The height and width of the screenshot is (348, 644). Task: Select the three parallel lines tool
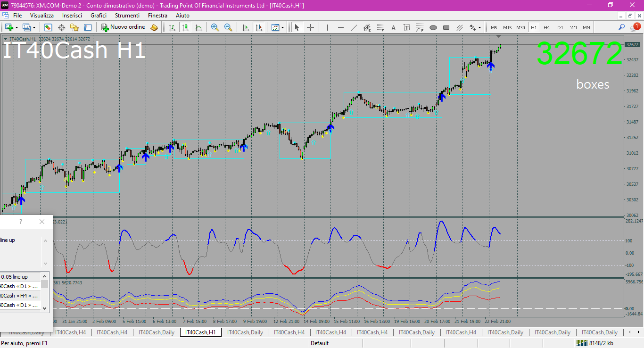[459, 27]
